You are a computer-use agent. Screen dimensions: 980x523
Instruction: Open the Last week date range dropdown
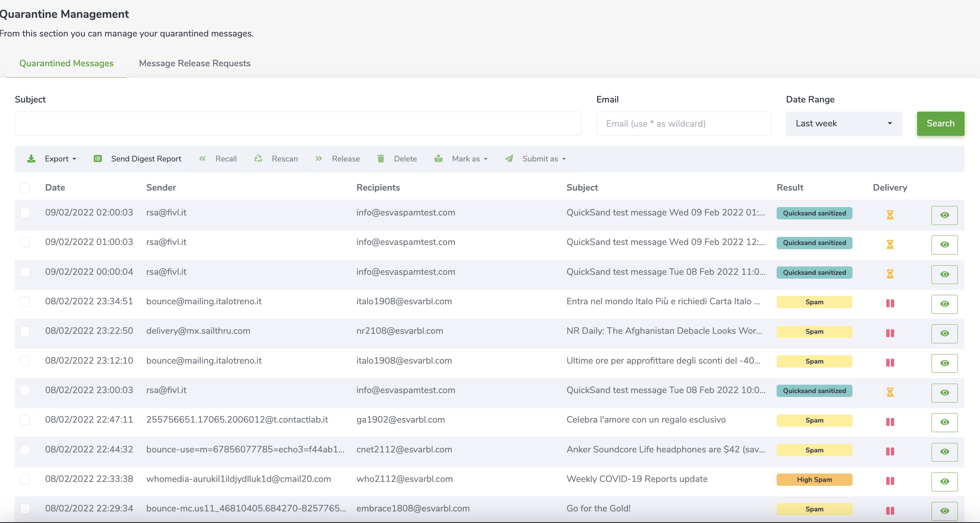tap(843, 123)
